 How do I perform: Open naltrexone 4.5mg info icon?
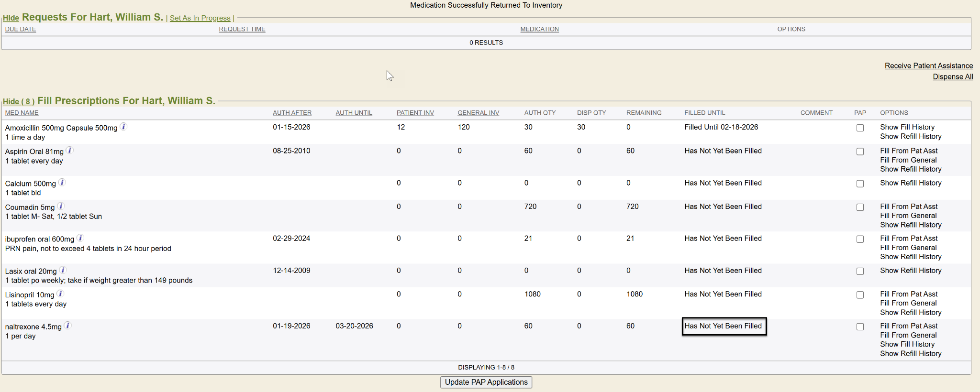[x=68, y=326]
